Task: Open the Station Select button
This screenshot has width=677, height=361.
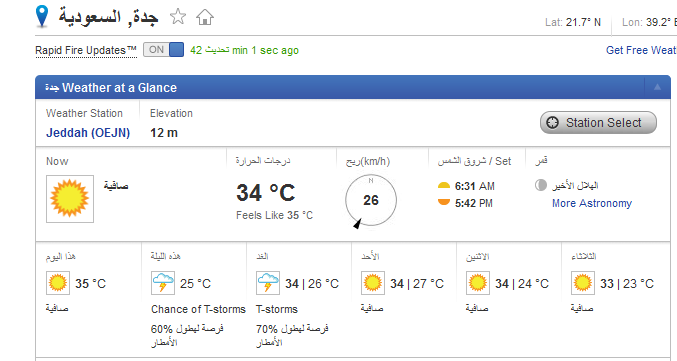Action: point(598,123)
